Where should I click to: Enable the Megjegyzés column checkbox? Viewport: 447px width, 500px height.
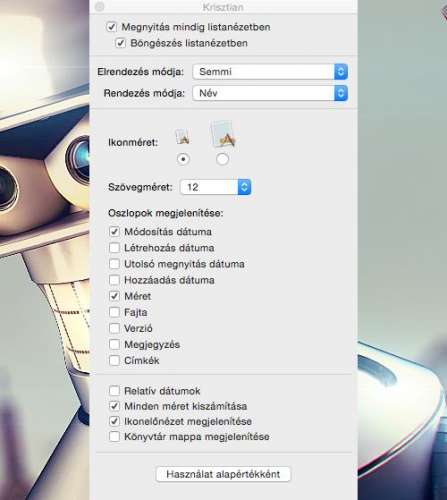point(114,344)
